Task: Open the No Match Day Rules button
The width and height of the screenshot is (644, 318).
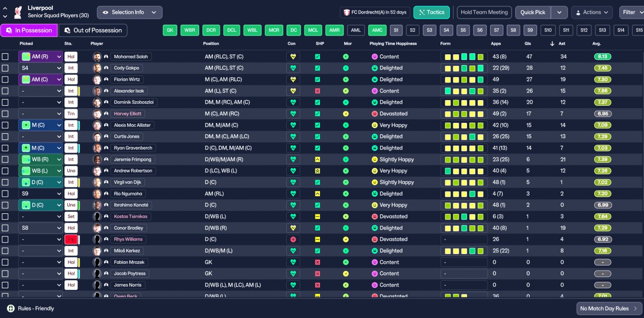Action: click(609, 308)
